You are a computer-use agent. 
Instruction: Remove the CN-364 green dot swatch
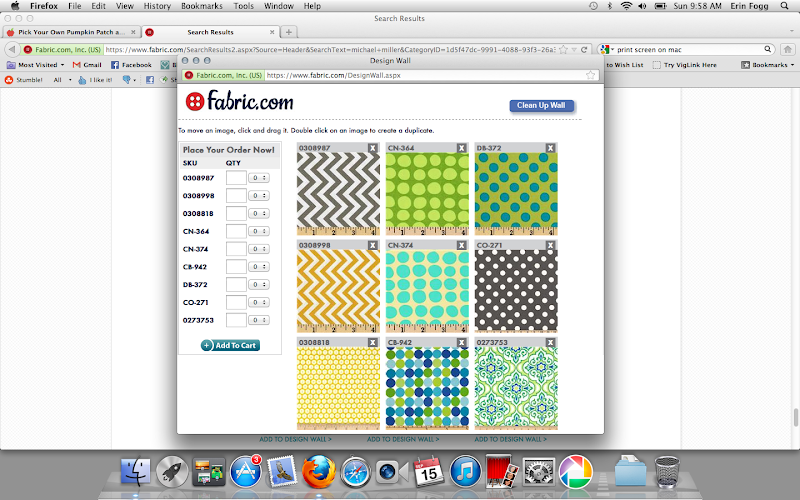pos(462,148)
